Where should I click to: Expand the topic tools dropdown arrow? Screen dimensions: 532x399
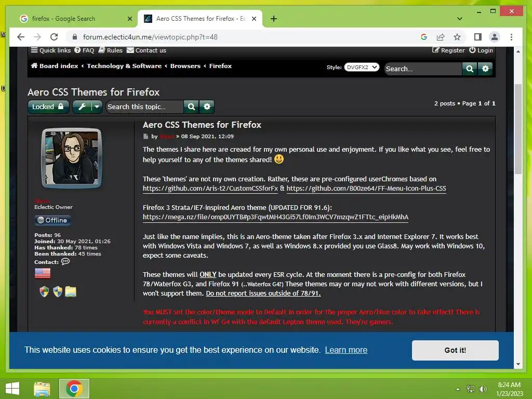97,107
